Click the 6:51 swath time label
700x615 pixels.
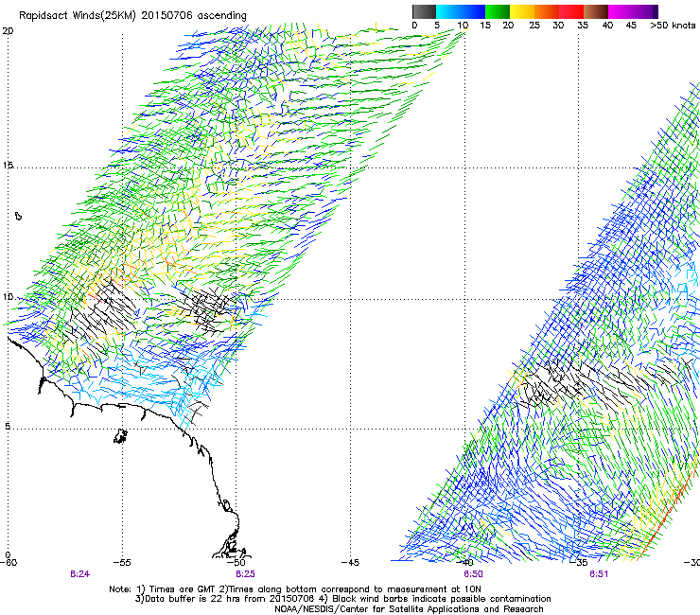coord(599,574)
